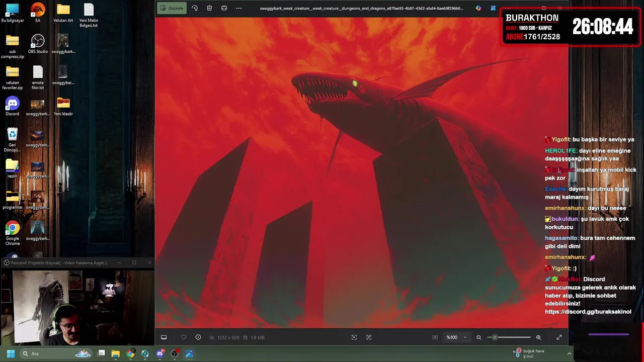Click the Photos app taskbar icon

point(189,353)
